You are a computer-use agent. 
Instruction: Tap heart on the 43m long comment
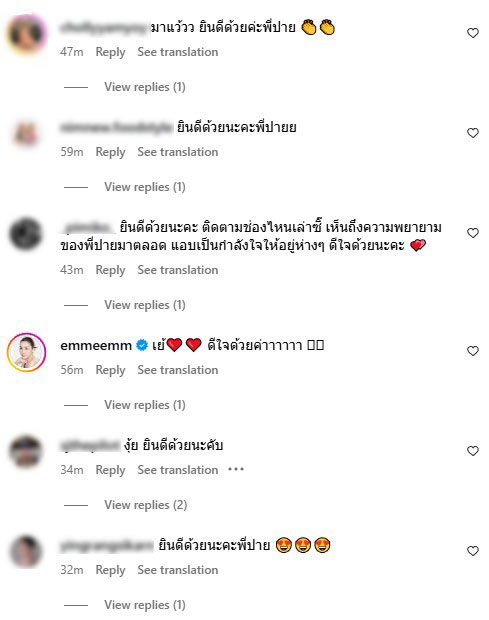tap(473, 233)
